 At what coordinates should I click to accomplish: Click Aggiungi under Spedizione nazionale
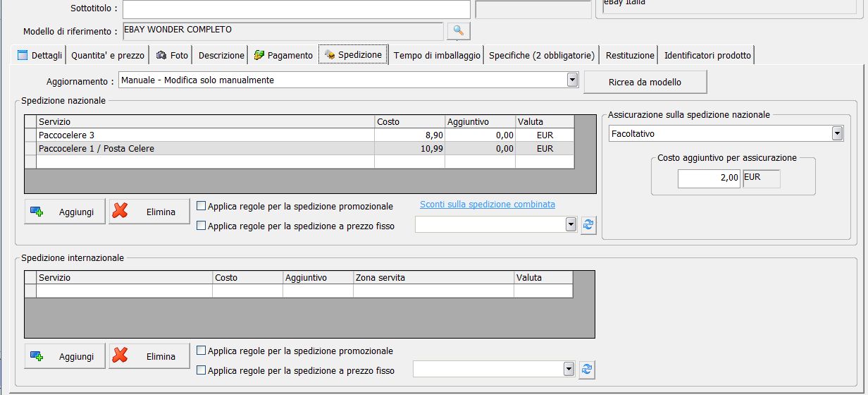(x=65, y=212)
